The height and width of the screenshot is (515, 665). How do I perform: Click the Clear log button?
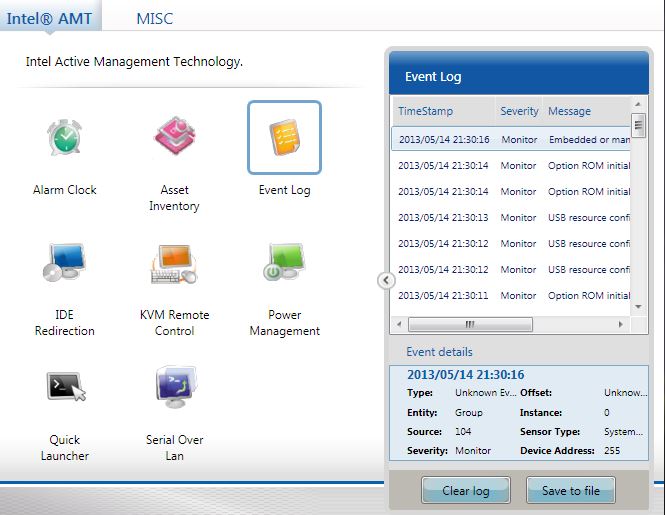466,490
